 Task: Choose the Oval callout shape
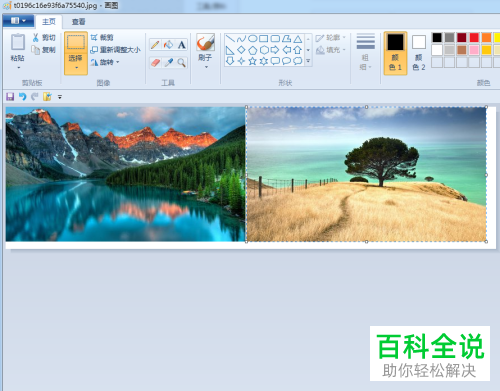point(286,61)
